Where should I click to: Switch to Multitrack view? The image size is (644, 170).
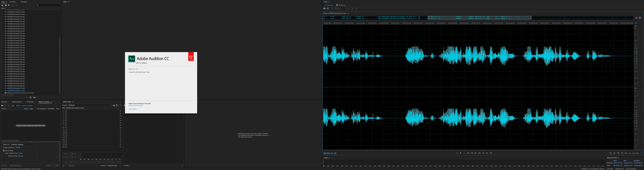point(341,5)
